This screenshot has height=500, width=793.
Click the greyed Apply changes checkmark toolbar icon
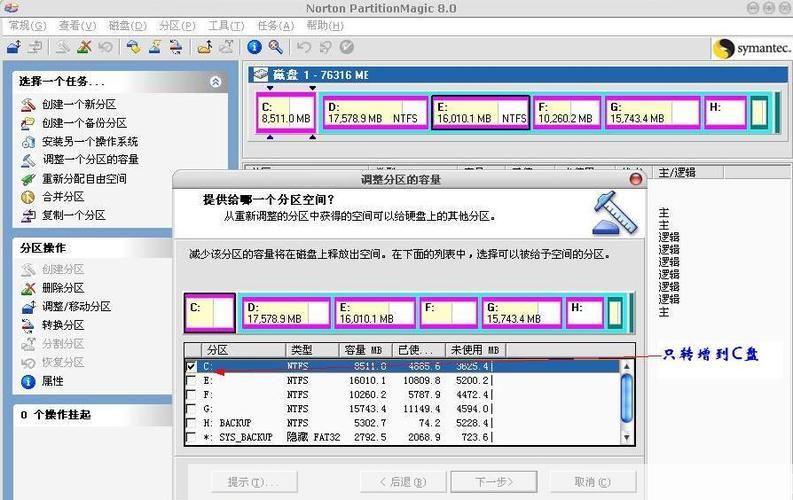(x=346, y=47)
